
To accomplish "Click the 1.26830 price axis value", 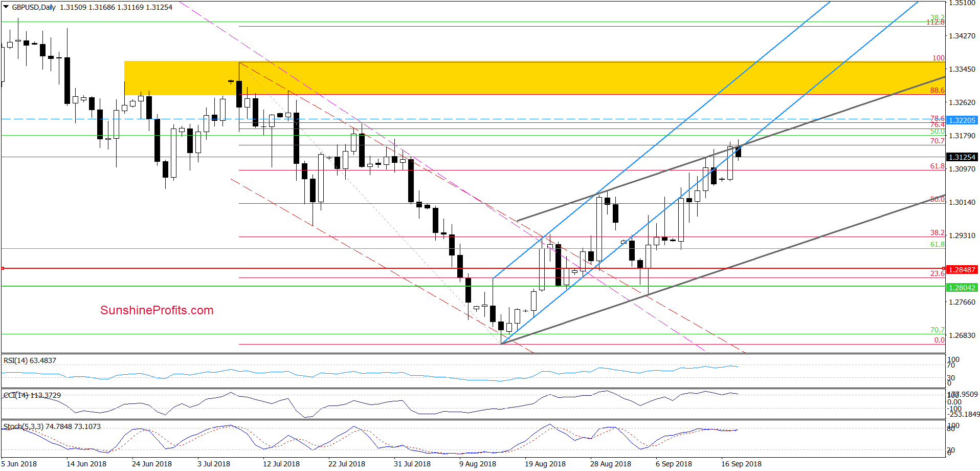I will point(962,335).
